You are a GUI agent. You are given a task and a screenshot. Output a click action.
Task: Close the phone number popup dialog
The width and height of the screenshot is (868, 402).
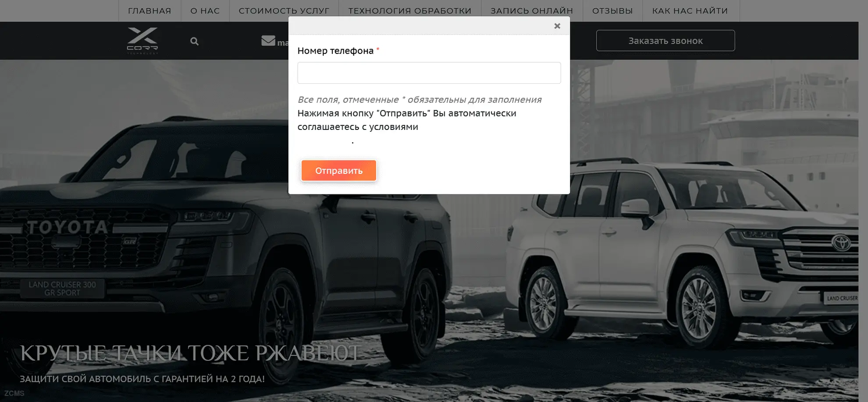[557, 26]
